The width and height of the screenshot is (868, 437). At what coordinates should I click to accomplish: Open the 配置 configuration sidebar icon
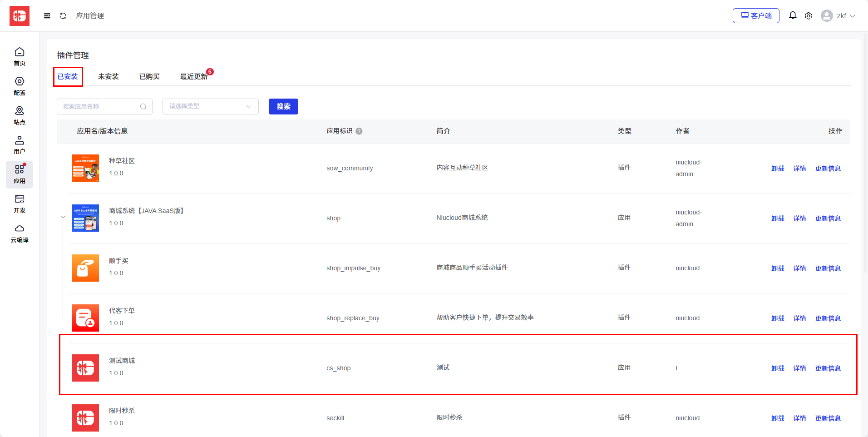(x=20, y=86)
